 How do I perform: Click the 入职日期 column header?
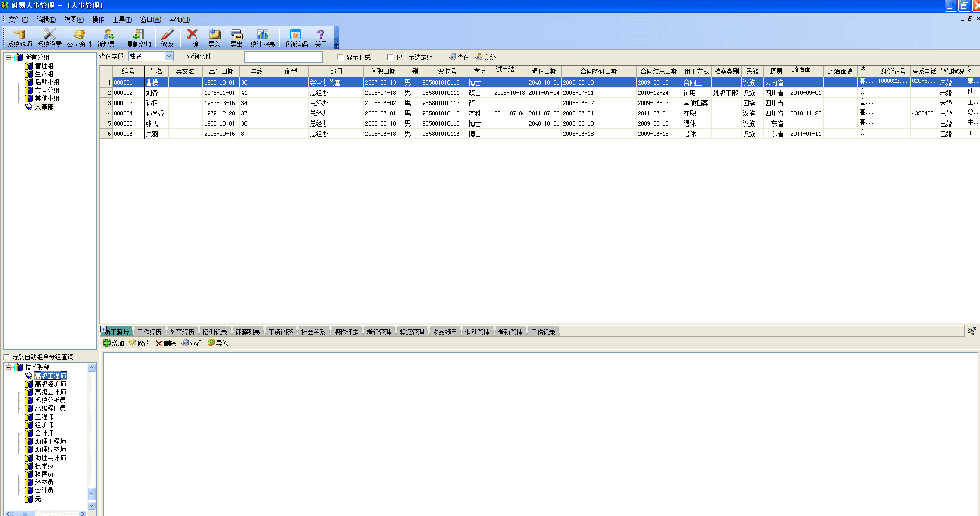pos(383,71)
